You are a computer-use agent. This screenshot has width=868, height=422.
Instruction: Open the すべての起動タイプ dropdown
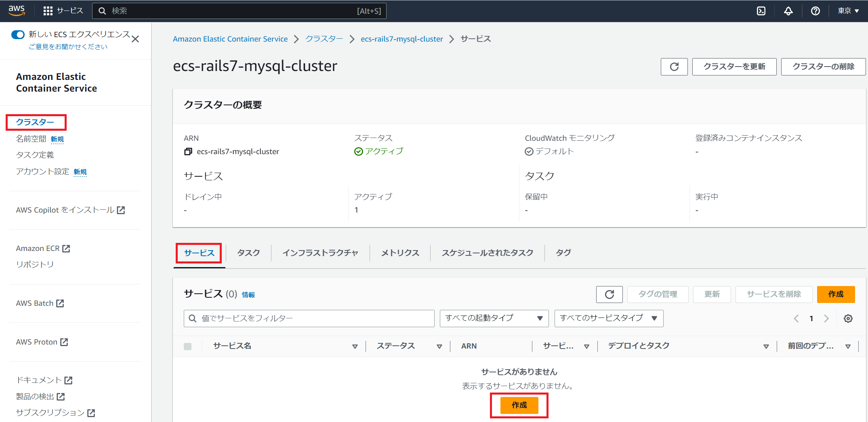[494, 318]
